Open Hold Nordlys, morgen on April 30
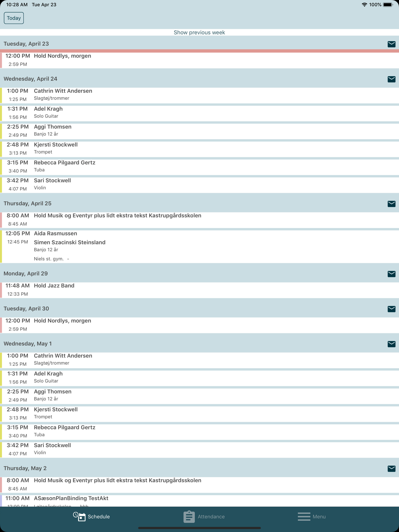The height and width of the screenshot is (532, 399). 199,325
